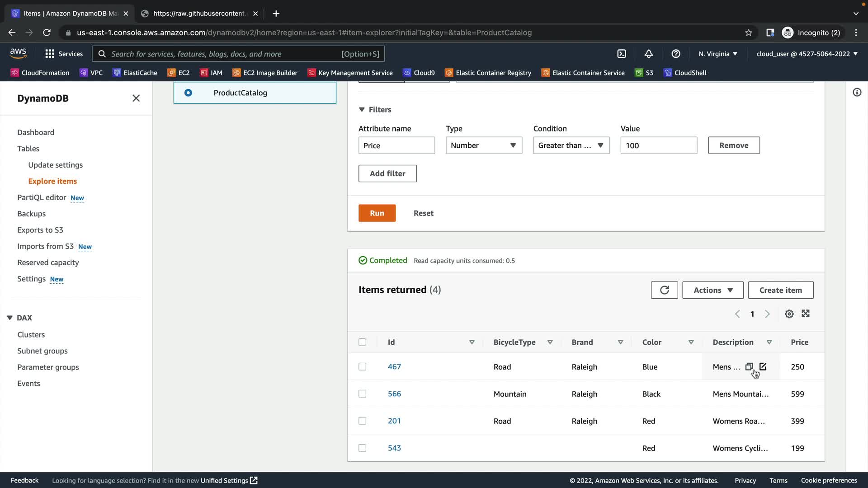Open the Actions dropdown menu
Image resolution: width=868 pixels, height=488 pixels.
click(x=712, y=290)
